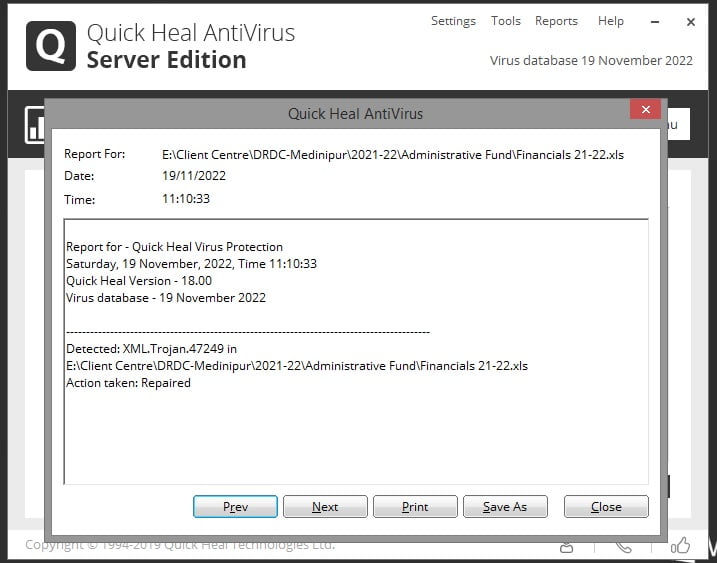Click the Virus database line in report body

point(166,298)
